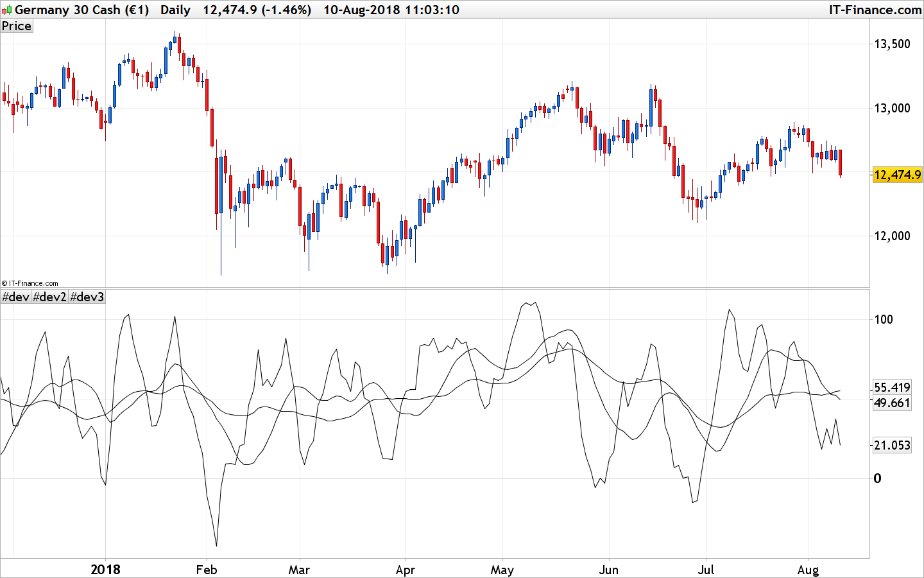
Task: Click the © IT-Finance.com copyright notice
Action: coord(30,283)
